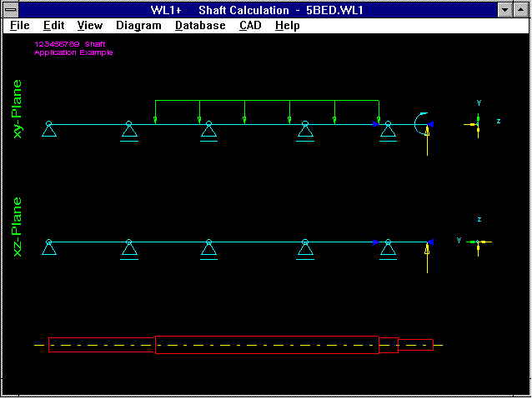Screen dimensions: 532x399
Task: Click the maximize arrow in title bar
Action: 520,10
